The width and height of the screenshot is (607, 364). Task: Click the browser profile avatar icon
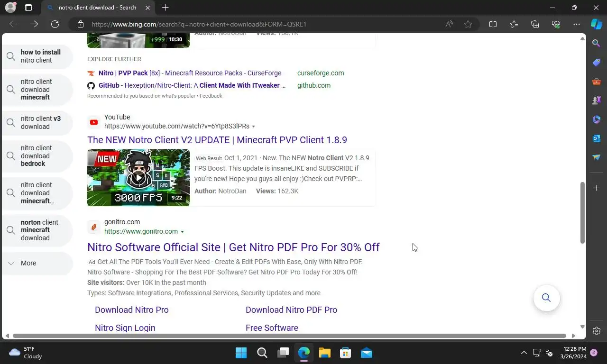(10, 8)
